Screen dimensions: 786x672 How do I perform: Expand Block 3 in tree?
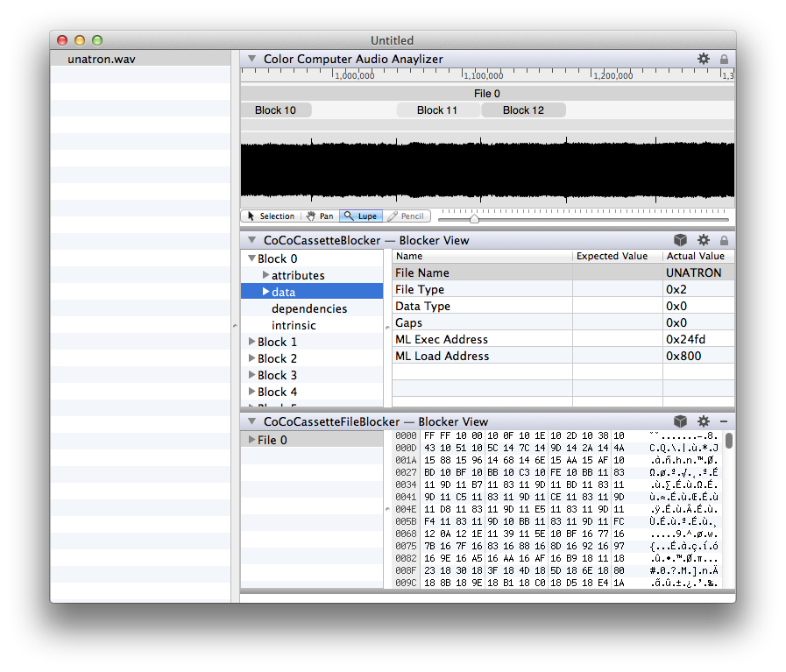point(251,375)
